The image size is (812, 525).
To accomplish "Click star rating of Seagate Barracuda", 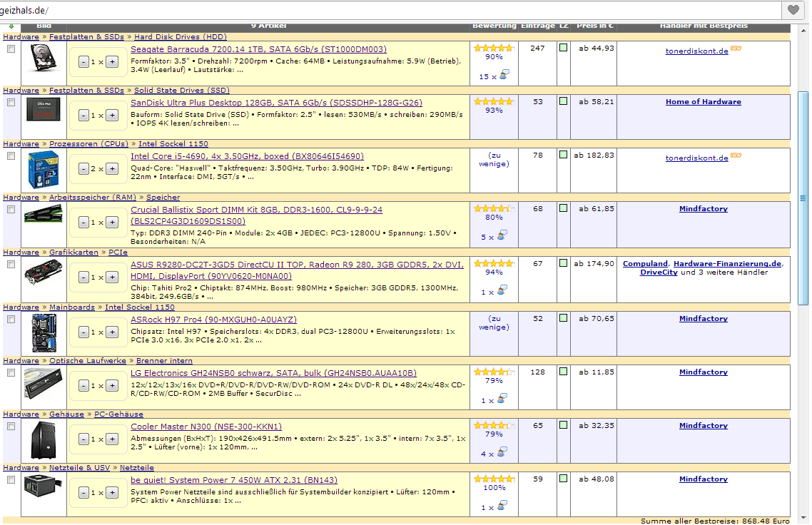I will click(x=494, y=49).
